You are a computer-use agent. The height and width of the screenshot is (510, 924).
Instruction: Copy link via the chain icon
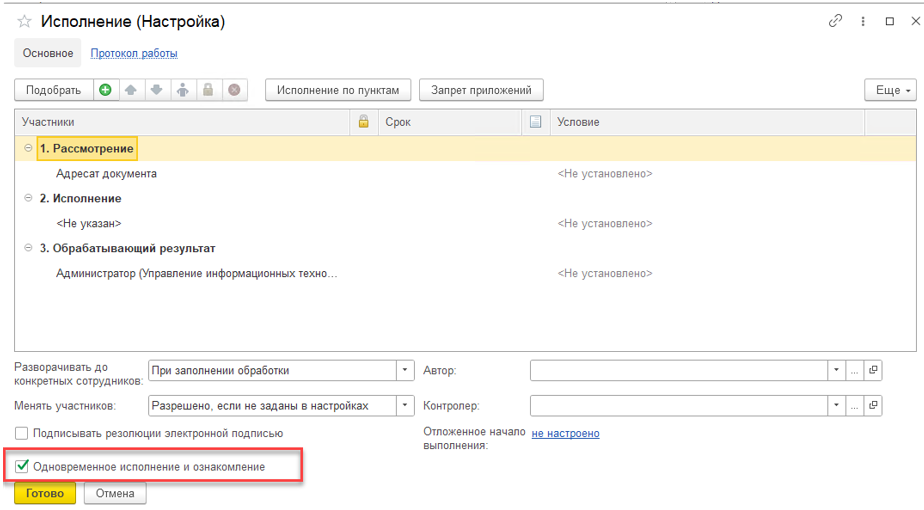click(835, 21)
